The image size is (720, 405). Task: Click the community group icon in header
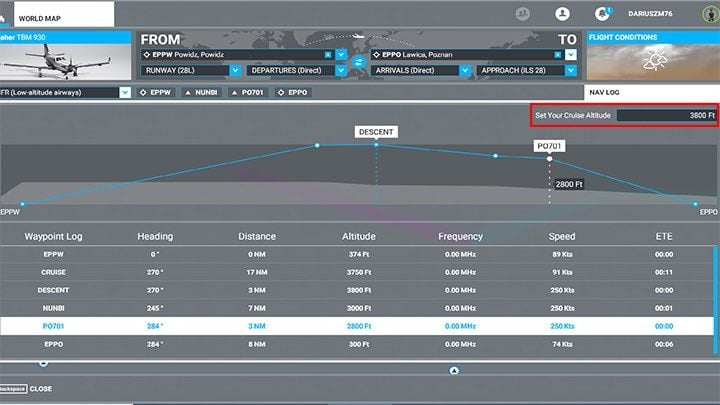point(522,14)
